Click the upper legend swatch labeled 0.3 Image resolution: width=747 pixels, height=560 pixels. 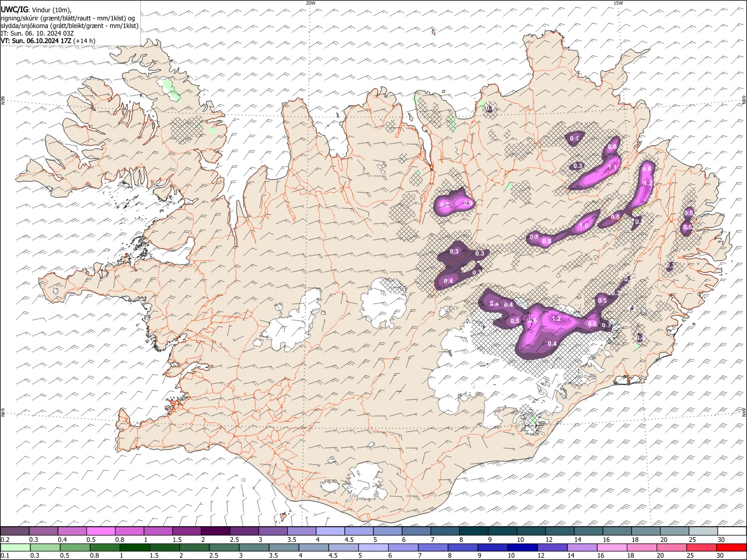pos(43,531)
